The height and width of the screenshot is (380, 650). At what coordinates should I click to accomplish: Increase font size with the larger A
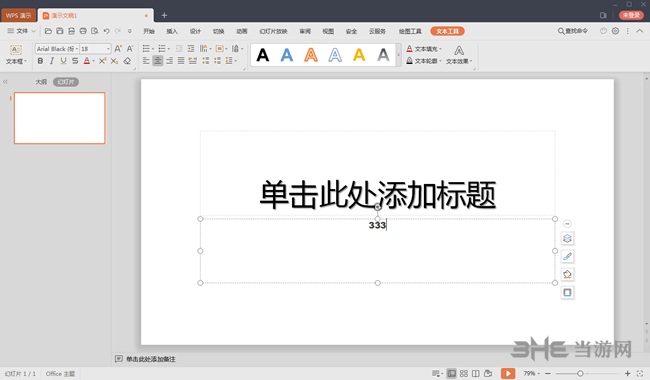pos(118,48)
